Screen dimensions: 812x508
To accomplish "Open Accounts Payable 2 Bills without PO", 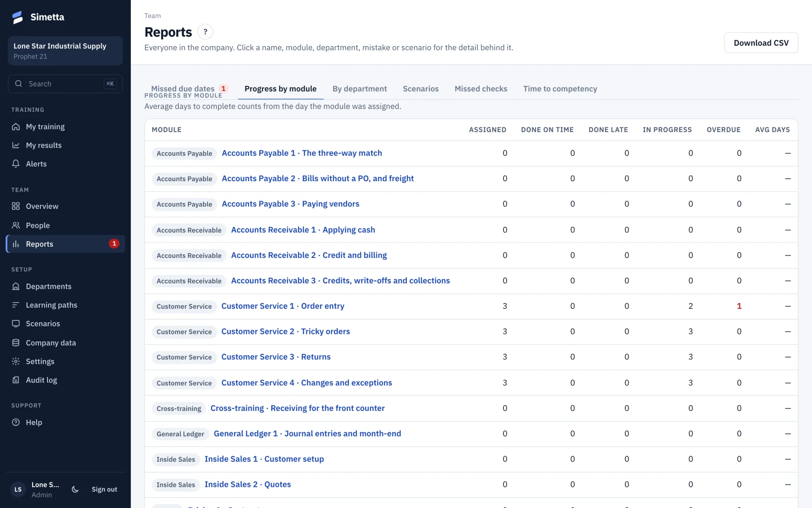I will click(317, 178).
